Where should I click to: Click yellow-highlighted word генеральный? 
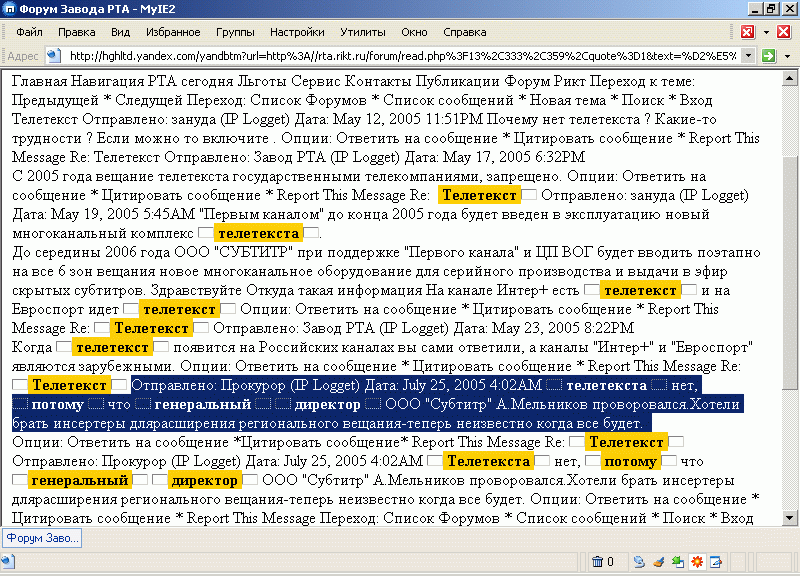tap(79, 480)
